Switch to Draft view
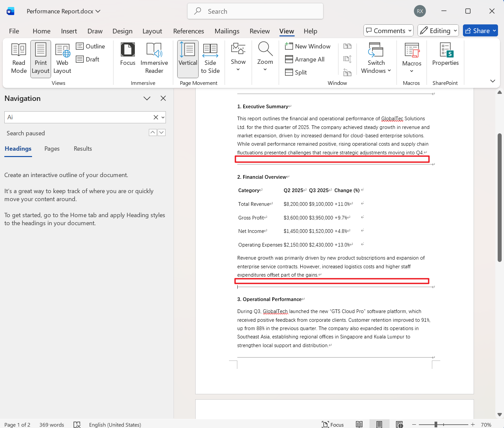504x428 pixels. click(88, 59)
